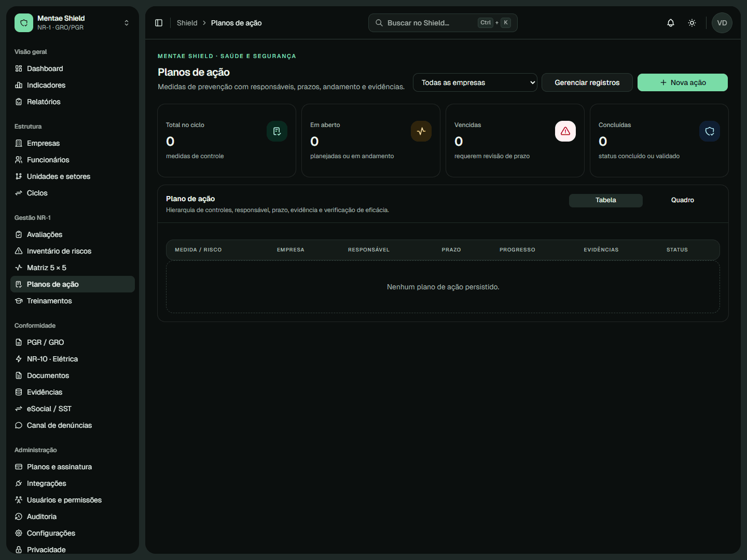Click the Vencidas red warning icon
This screenshot has width=747, height=560.
[x=565, y=131]
